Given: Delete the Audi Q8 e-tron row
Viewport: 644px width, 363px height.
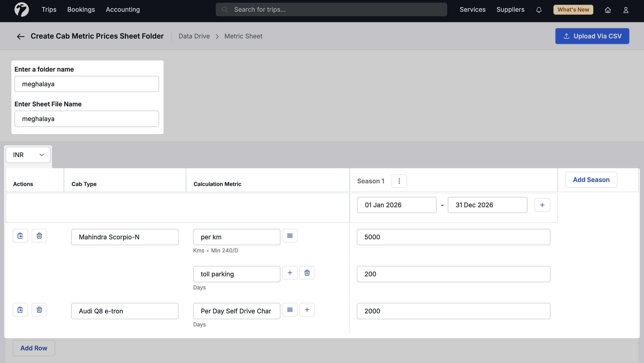Looking at the screenshot, I should tap(39, 310).
